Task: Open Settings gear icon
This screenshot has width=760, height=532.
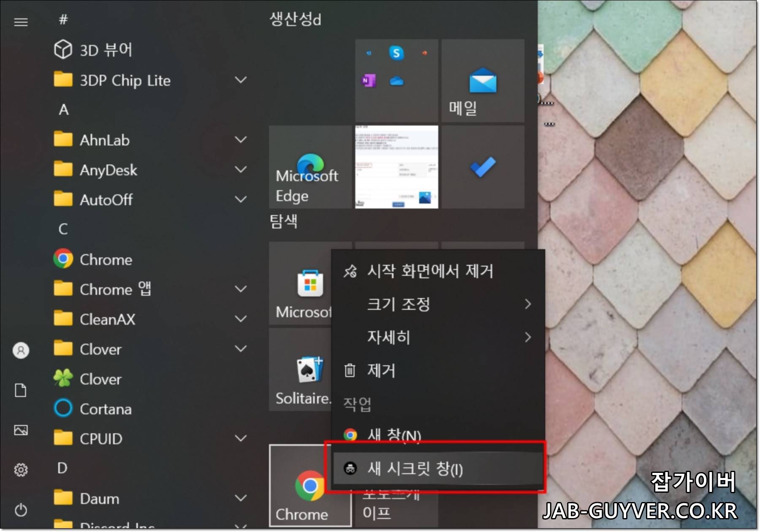Action: click(x=21, y=470)
